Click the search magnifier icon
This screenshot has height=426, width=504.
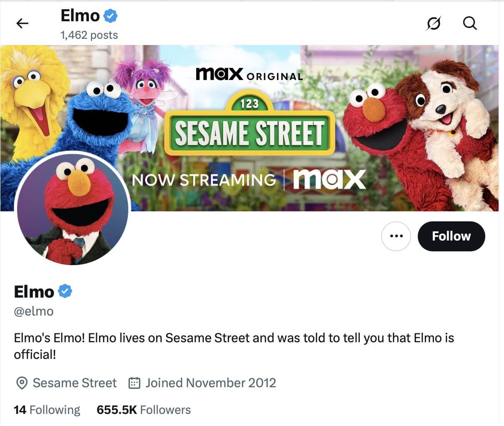469,24
